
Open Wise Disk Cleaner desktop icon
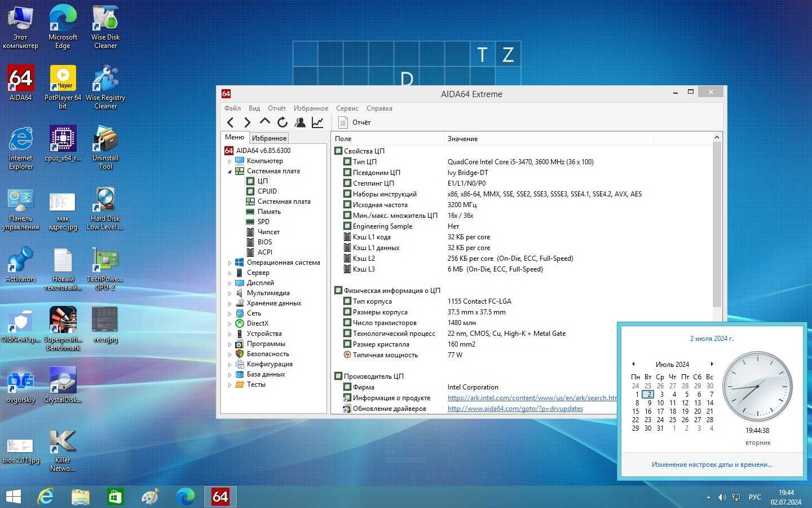[105, 27]
